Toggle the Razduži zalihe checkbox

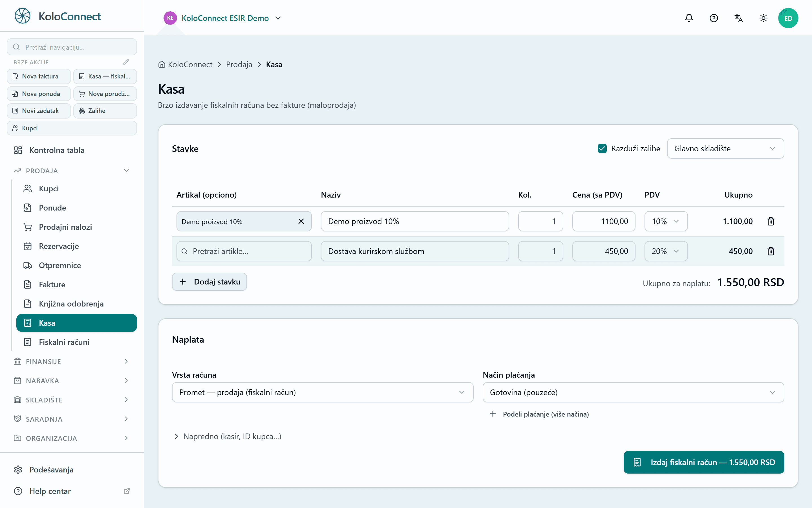[602, 148]
